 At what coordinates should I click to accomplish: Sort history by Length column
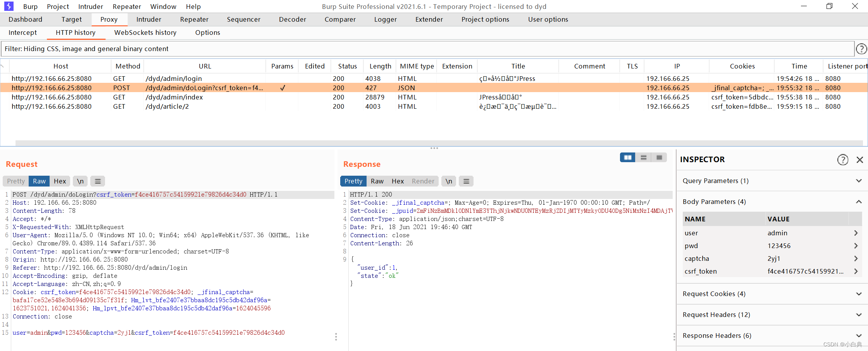380,66
